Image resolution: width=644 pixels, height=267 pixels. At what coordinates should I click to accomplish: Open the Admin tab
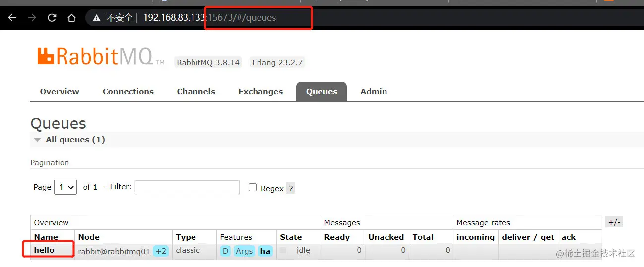click(374, 91)
